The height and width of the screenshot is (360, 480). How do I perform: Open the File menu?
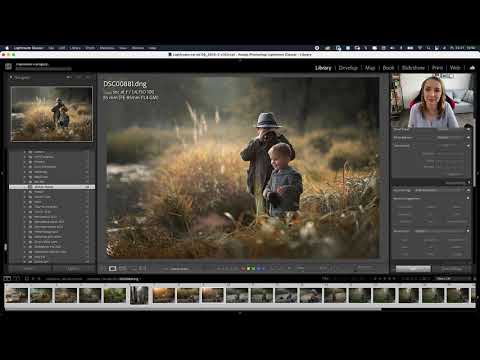[x=51, y=48]
